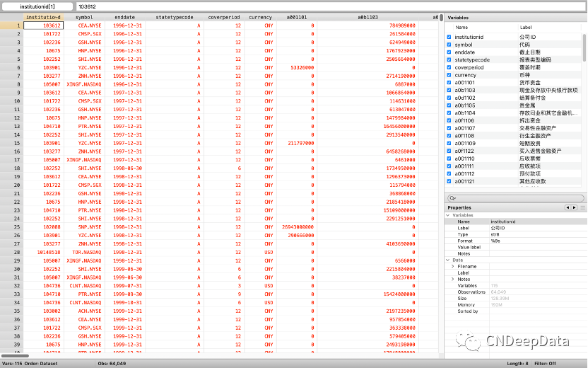Select a0b1105 in the Variables list

(x=464, y=105)
